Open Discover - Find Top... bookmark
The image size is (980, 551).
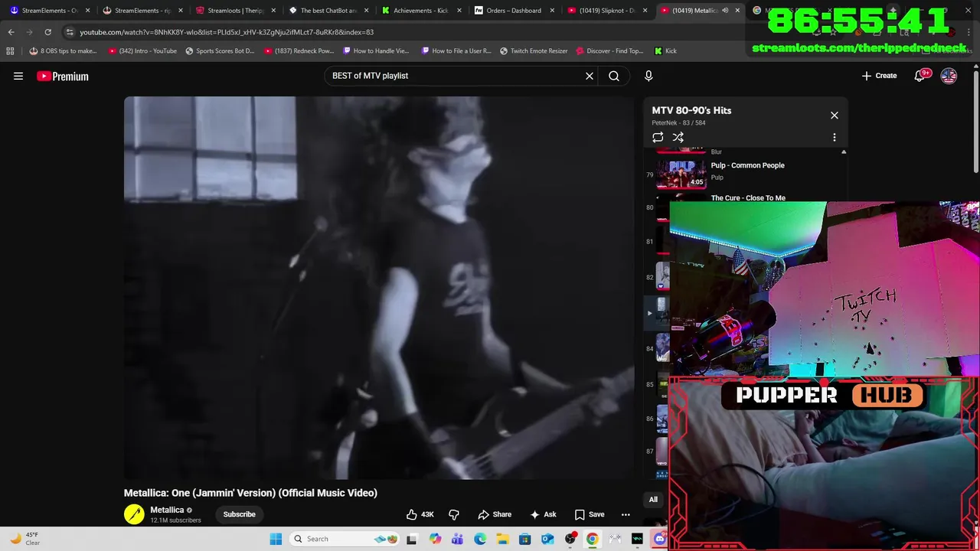tap(609, 51)
